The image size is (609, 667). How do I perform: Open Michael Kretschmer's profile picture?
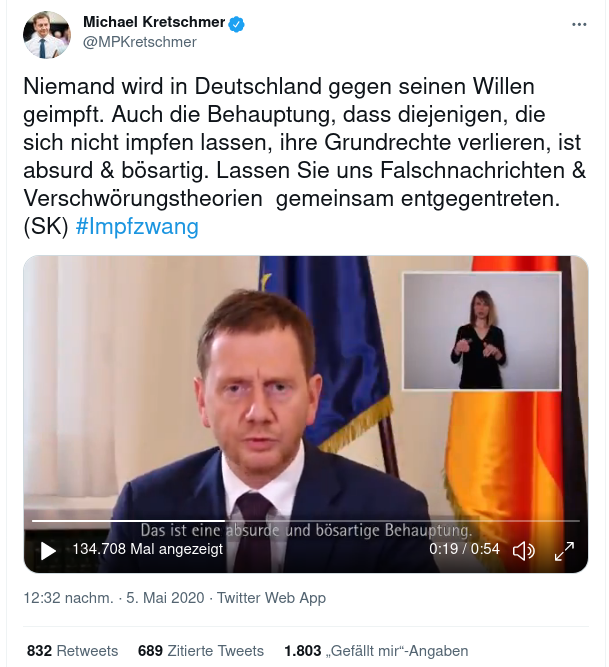click(47, 35)
